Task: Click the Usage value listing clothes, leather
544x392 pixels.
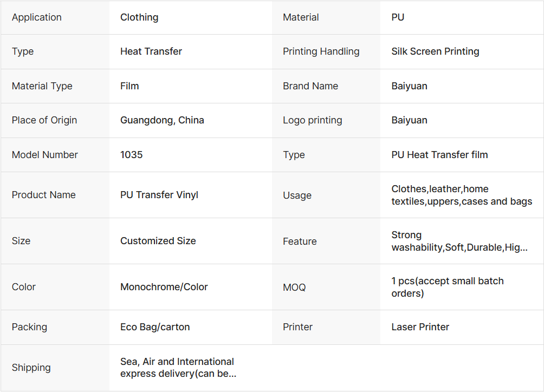Action: [462, 195]
